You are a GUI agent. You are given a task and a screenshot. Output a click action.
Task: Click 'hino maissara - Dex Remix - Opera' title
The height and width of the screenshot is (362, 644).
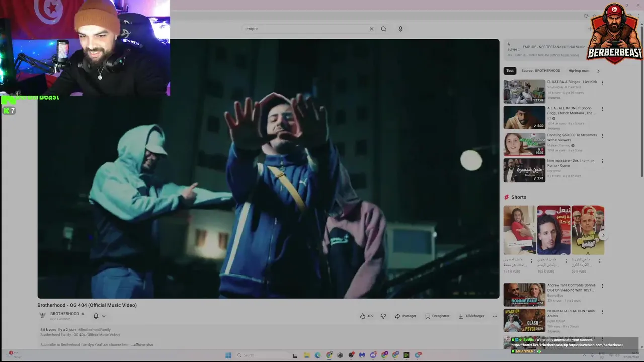(x=571, y=163)
